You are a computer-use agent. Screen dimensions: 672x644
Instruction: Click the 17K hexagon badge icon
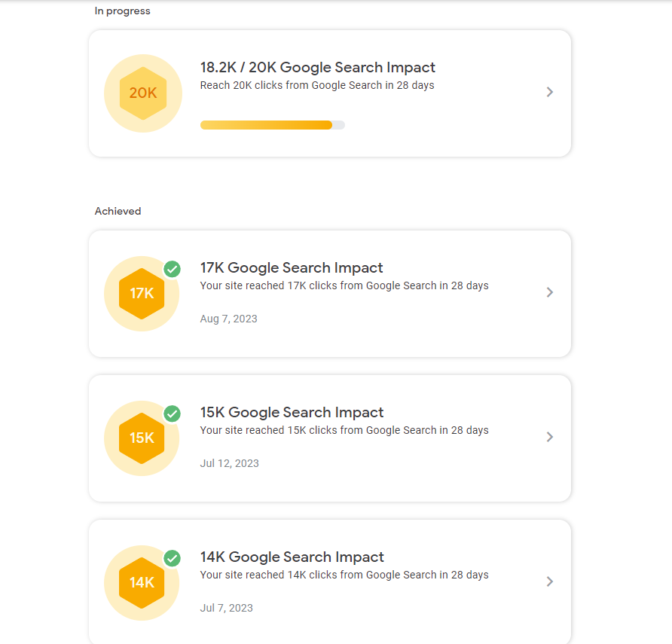pos(142,294)
